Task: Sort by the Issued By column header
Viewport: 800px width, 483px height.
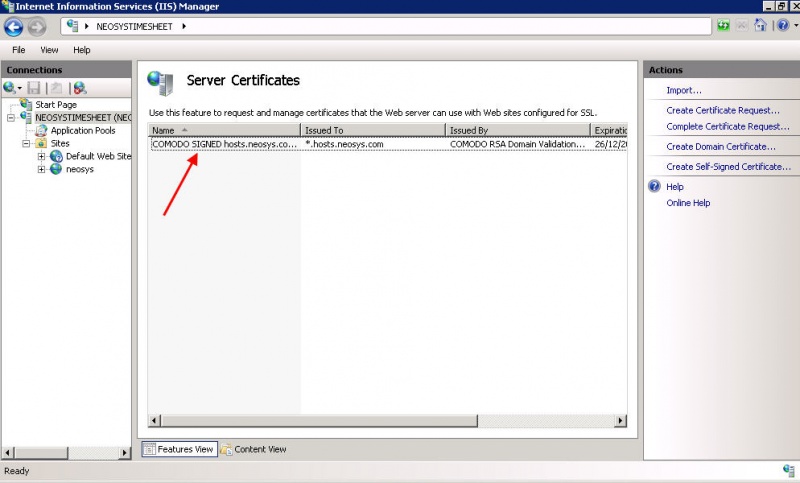Action: (518, 130)
